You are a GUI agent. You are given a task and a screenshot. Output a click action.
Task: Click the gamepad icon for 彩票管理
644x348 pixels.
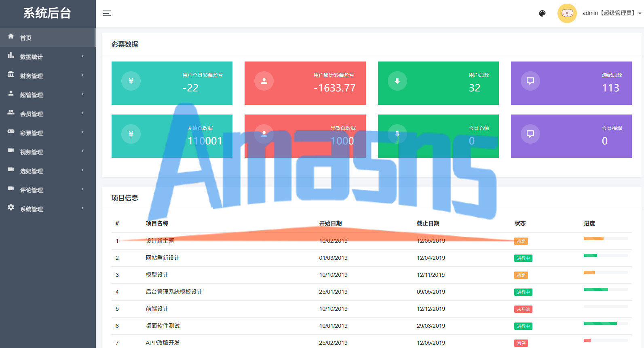point(11,132)
